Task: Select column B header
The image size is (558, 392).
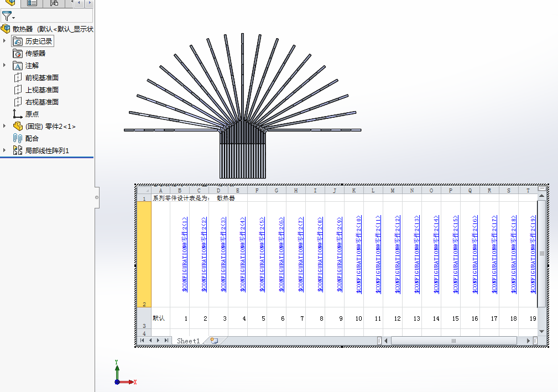Action: coord(180,191)
